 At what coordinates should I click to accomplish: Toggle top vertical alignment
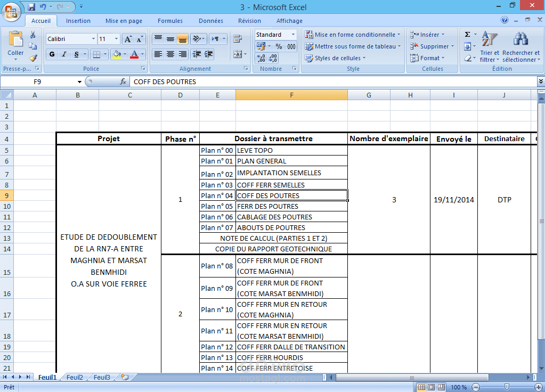(158, 38)
